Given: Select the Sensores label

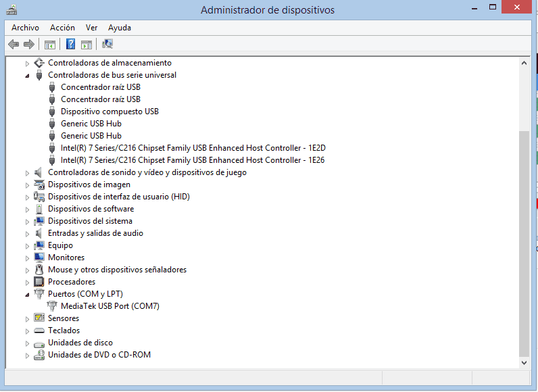Looking at the screenshot, I should click(64, 318).
